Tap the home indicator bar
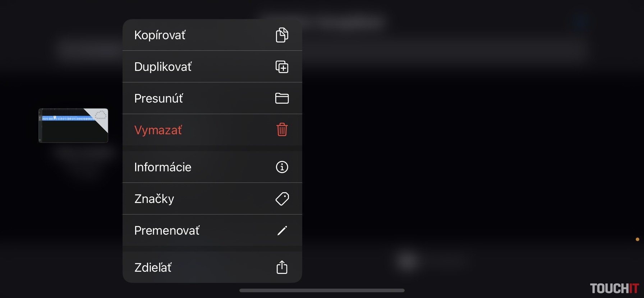This screenshot has height=298, width=644. tap(322, 290)
